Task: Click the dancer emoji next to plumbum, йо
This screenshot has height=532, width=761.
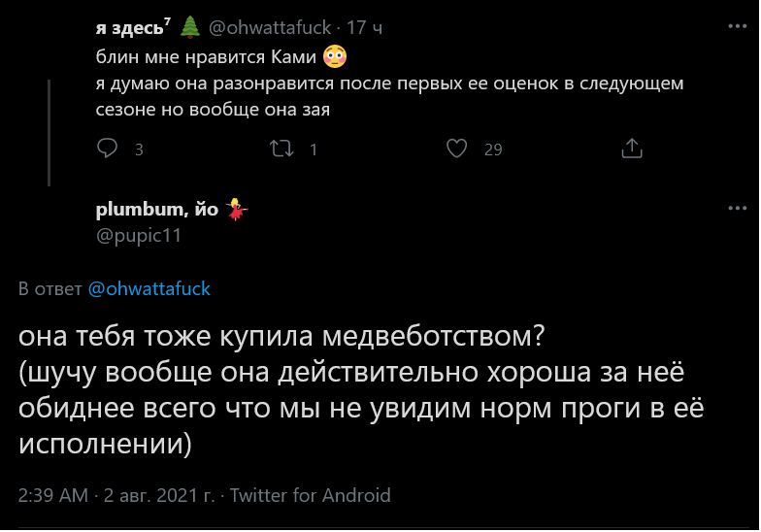Action: pyautogui.click(x=236, y=209)
